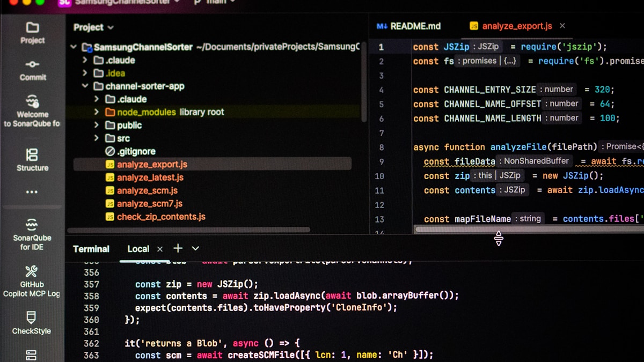This screenshot has height=362, width=644.
Task: Open terminal options dropdown chevron
Action: tap(195, 248)
